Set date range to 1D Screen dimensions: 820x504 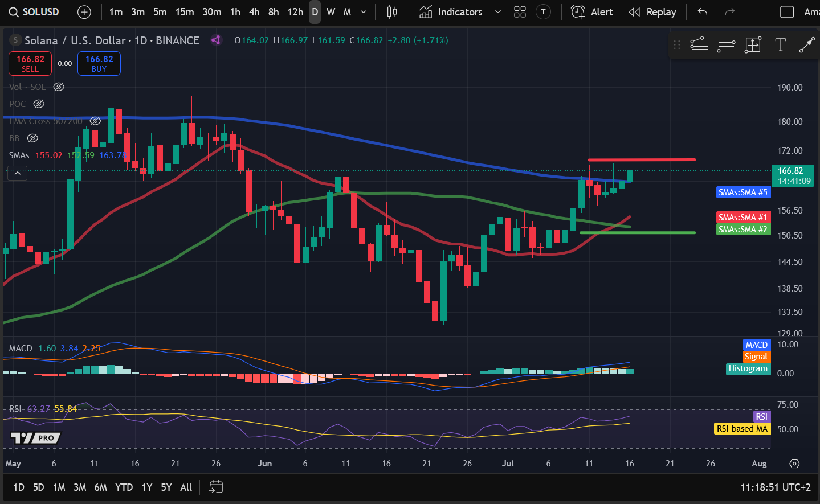pos(19,487)
